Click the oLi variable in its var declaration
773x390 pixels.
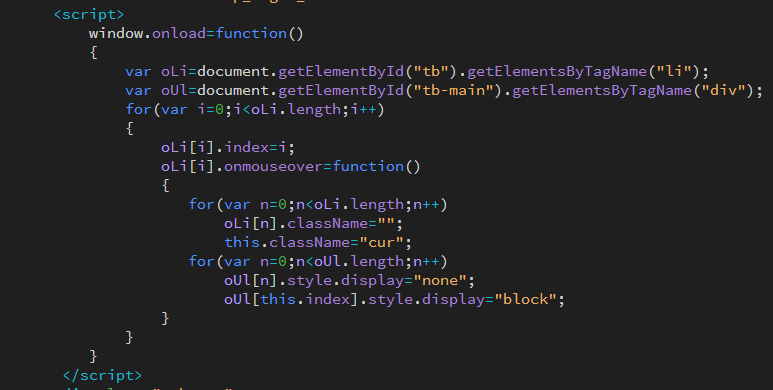pyautogui.click(x=174, y=71)
